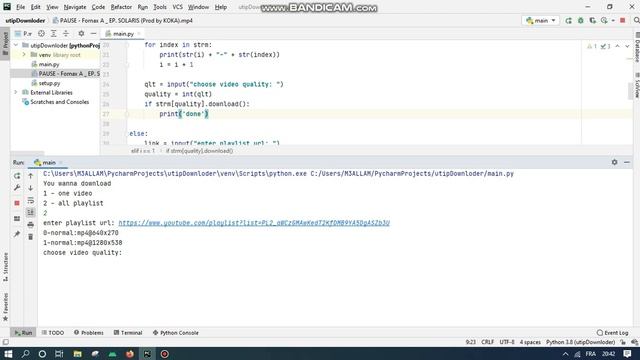
Task: Run main with top toolbar rerun icon
Action: pos(568,20)
